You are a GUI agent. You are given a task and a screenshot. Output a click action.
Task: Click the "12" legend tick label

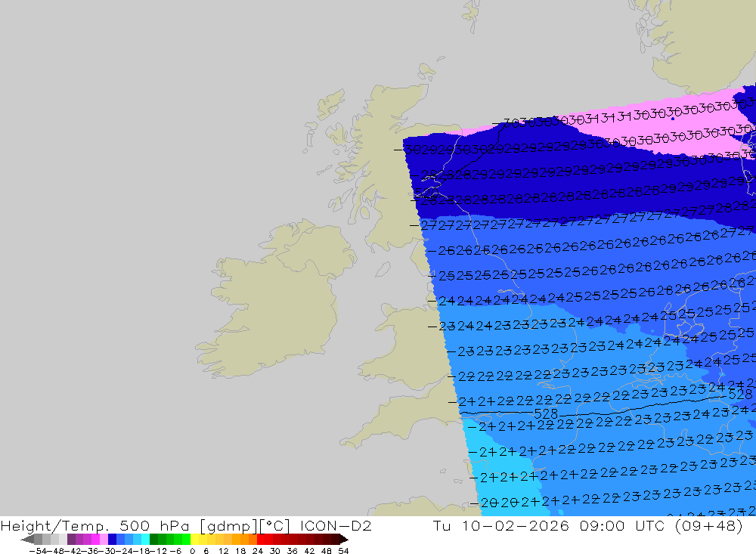(223, 551)
